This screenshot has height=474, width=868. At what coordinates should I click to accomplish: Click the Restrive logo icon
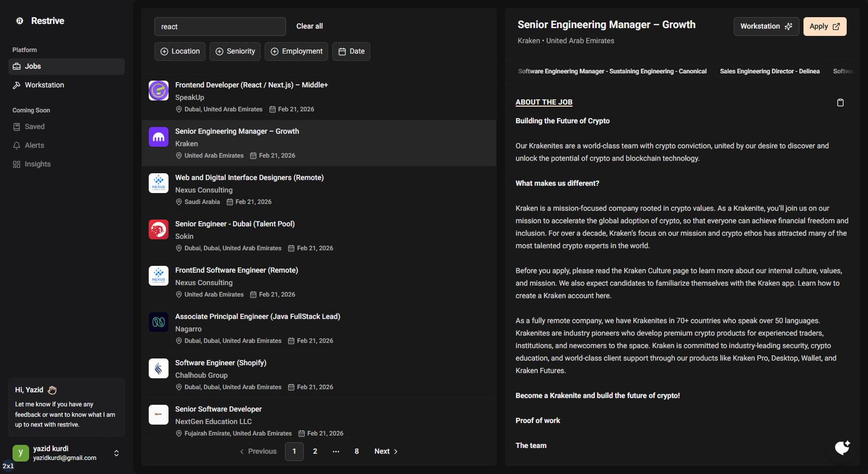tap(20, 21)
